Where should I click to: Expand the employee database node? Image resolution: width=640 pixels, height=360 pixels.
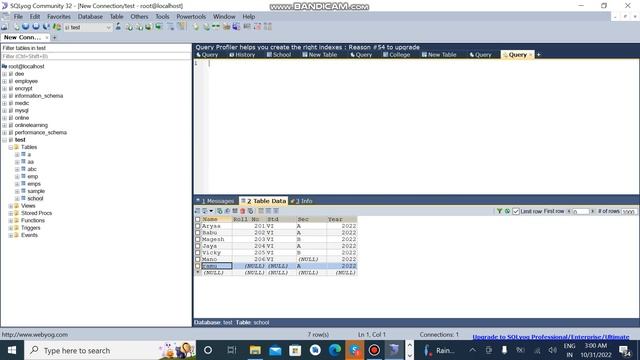point(4,81)
